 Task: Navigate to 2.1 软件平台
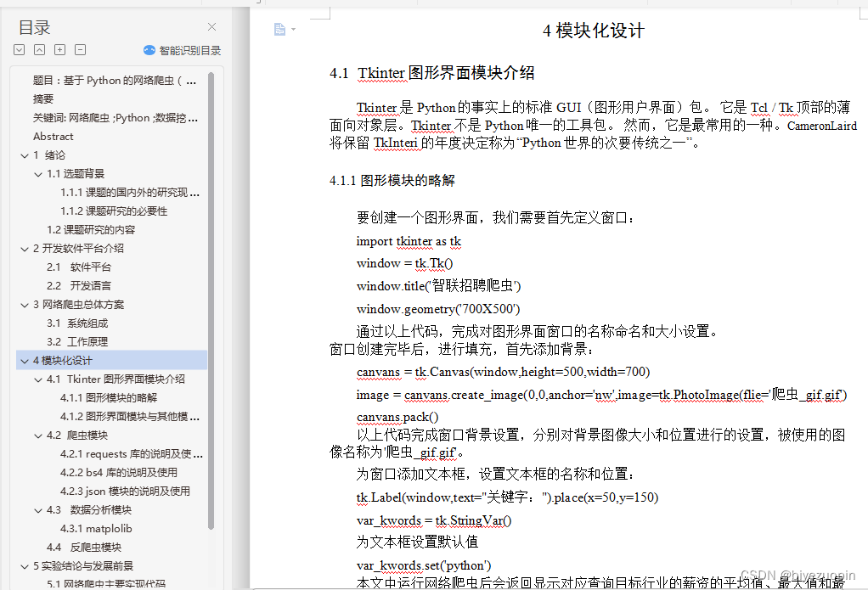pos(79,267)
